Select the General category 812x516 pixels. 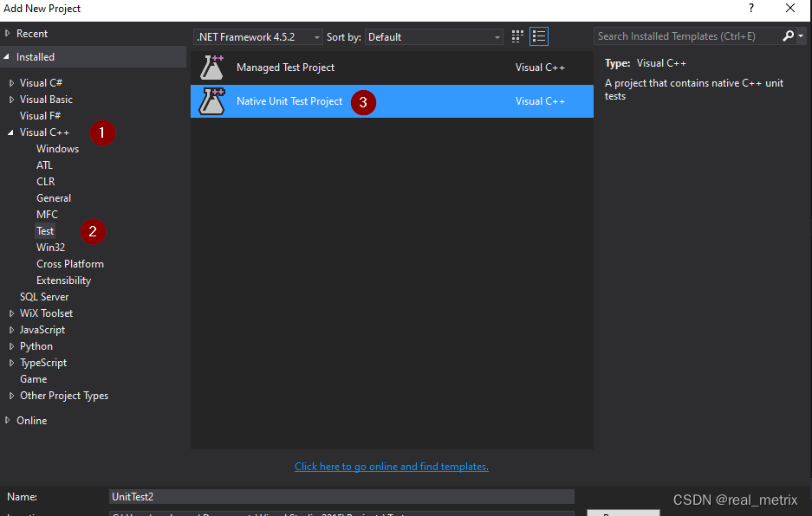(54, 198)
